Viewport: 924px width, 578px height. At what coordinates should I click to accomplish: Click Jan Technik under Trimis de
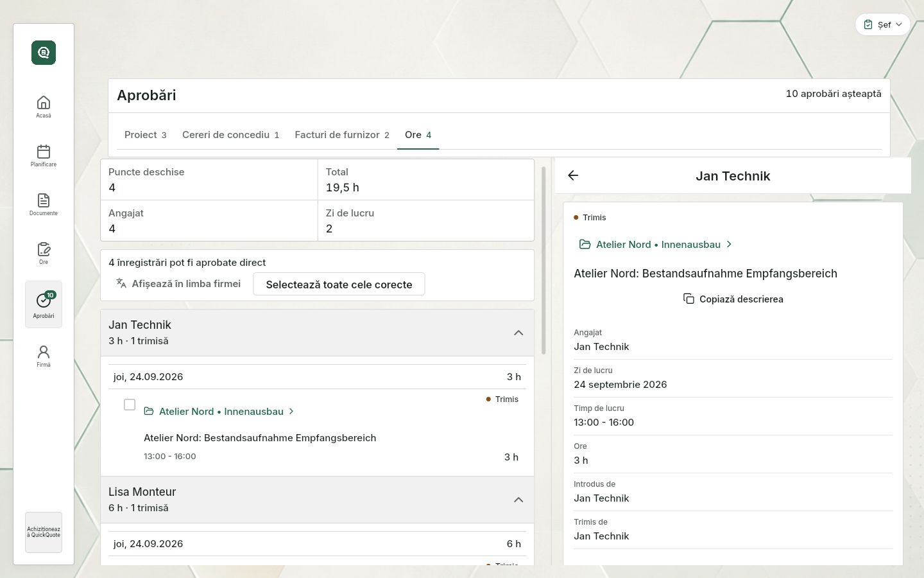point(601,536)
